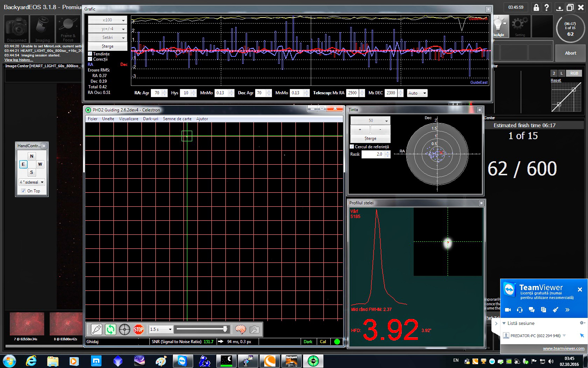Toggle the Corecții checkbox

90,59
